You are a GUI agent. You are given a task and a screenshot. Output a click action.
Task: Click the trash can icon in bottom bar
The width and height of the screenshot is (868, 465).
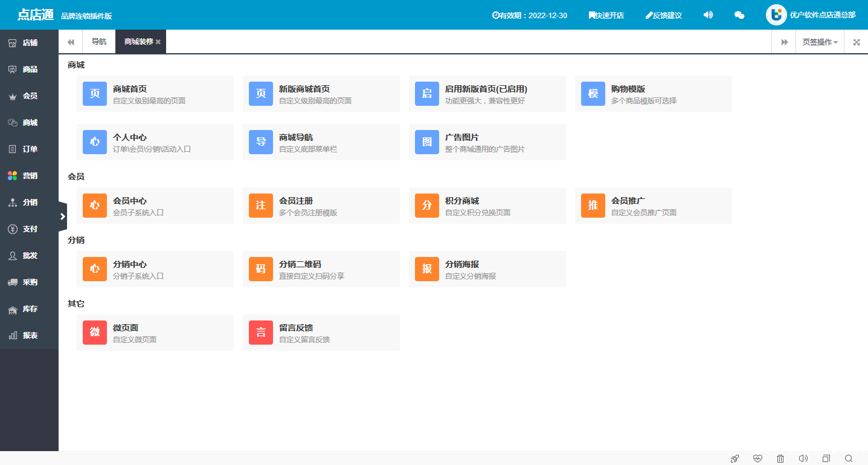click(780, 458)
